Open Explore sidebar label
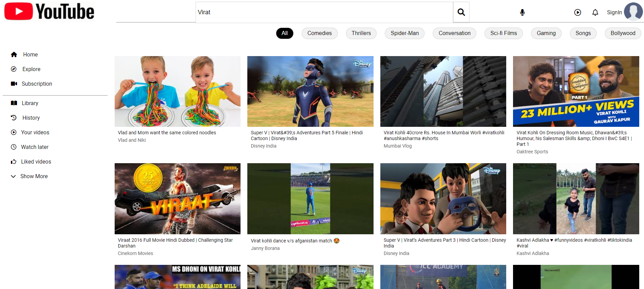 [x=31, y=69]
